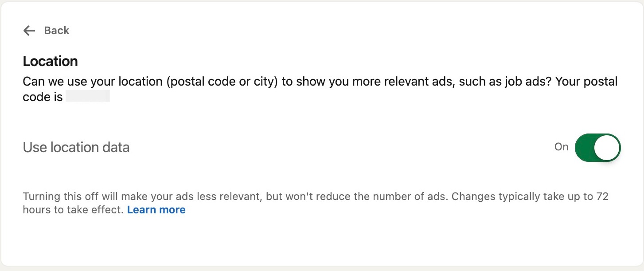Image resolution: width=644 pixels, height=271 pixels.
Task: Click the "Back" text label
Action: 57,31
